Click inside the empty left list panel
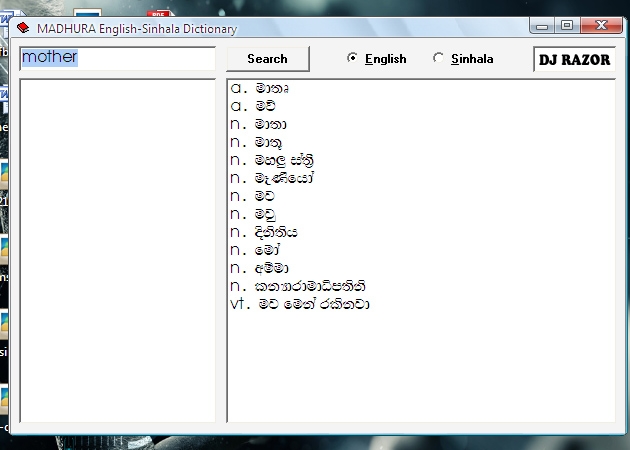 [117, 250]
